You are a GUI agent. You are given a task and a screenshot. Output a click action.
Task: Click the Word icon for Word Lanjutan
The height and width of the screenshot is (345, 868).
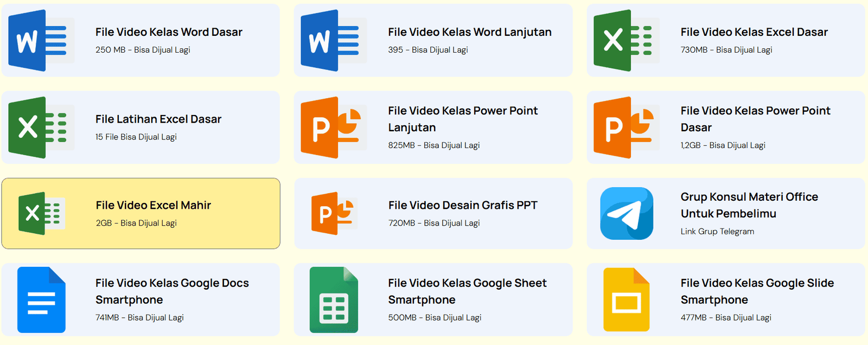point(330,41)
